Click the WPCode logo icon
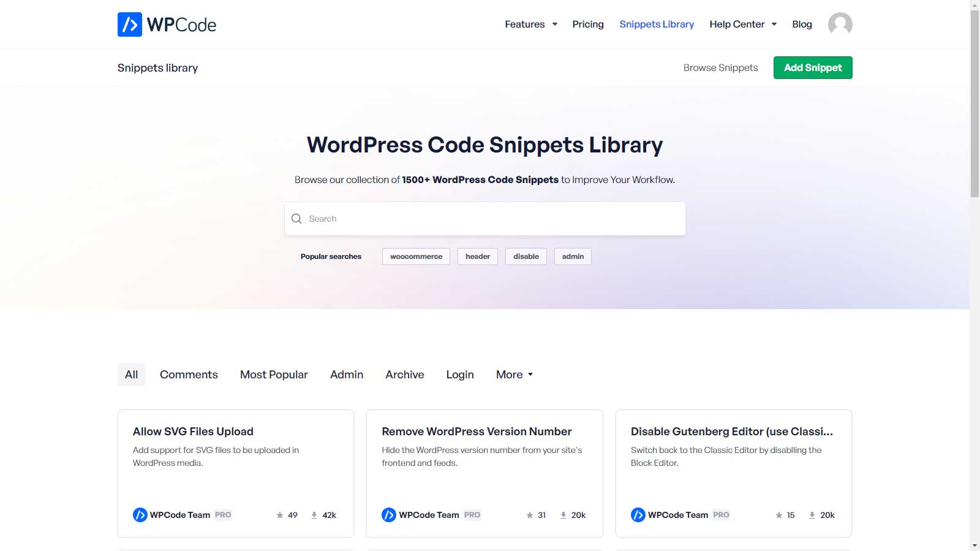Screen dimensions: 980x551 (x=130, y=24)
